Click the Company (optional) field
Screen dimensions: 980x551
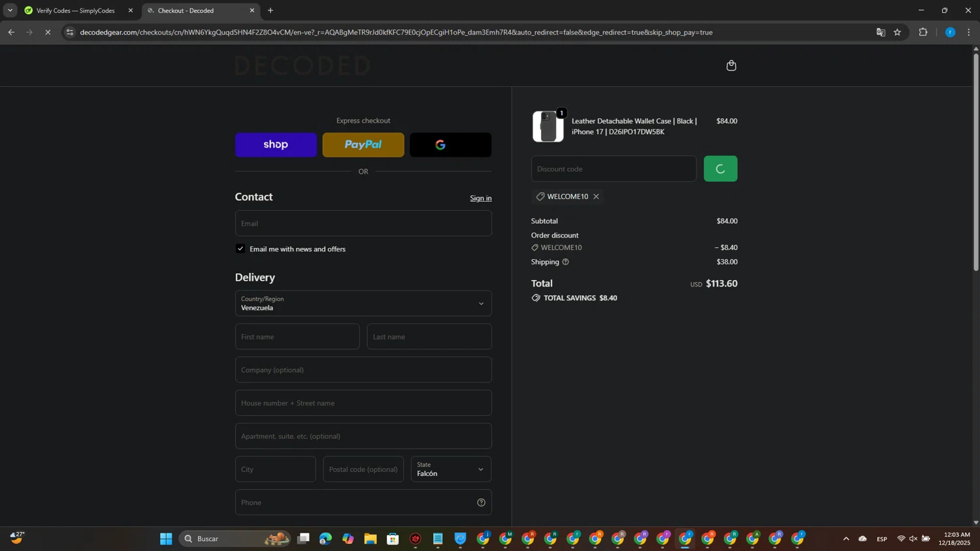point(363,370)
